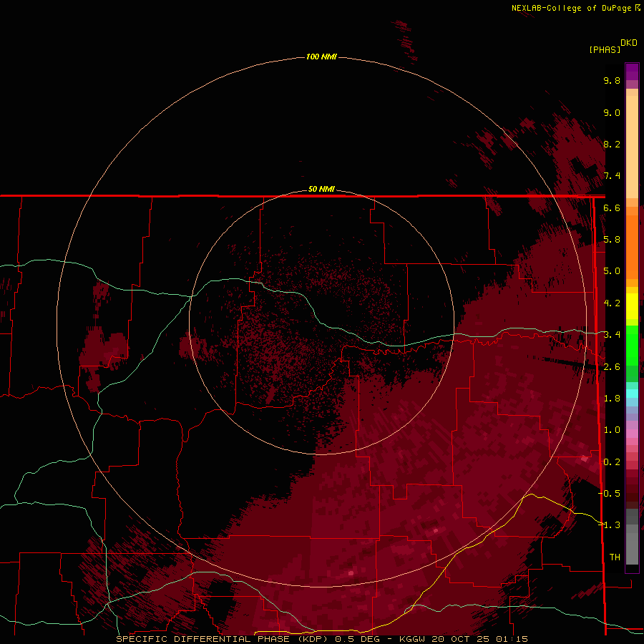Select the 0.2 scale value
Screen dimensions: 644x644
[612, 462]
